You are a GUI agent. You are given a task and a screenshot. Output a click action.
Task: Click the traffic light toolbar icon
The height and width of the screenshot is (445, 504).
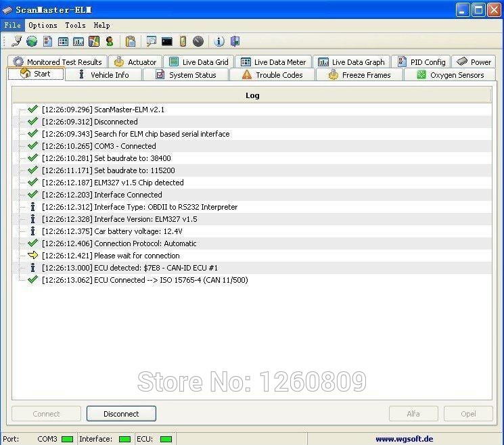pos(110,42)
